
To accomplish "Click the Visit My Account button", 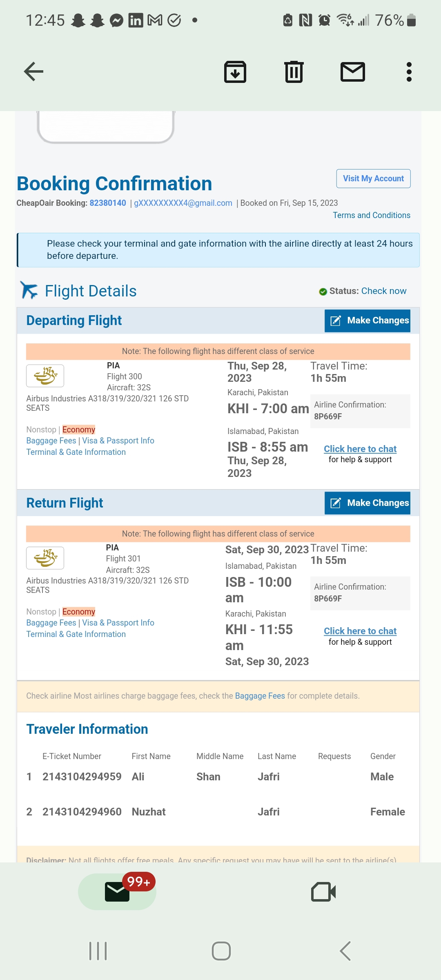I will pos(373,178).
